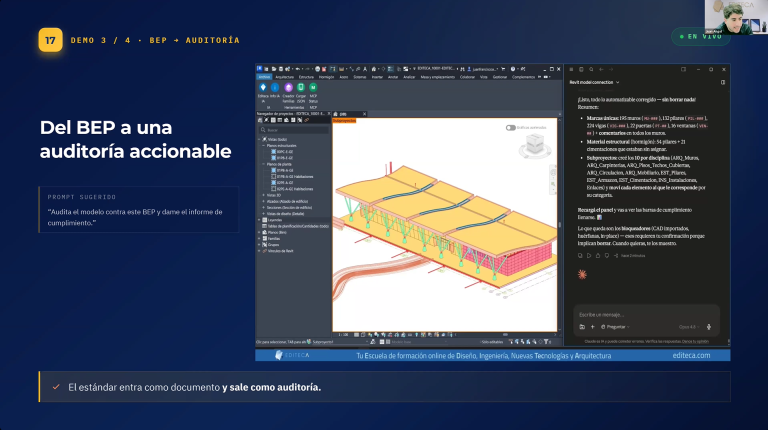Click the search icon in chat window header
The width and height of the screenshot is (768, 430).
[x=591, y=69]
